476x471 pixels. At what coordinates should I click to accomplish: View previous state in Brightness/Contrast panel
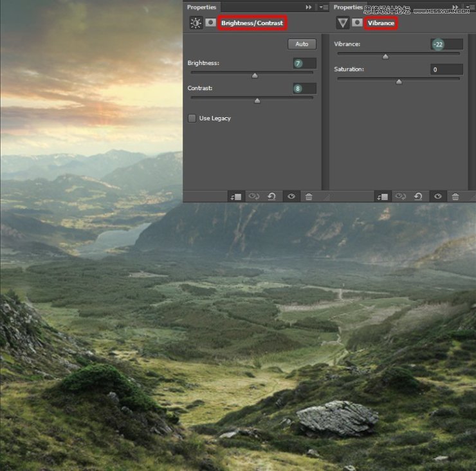coord(254,196)
